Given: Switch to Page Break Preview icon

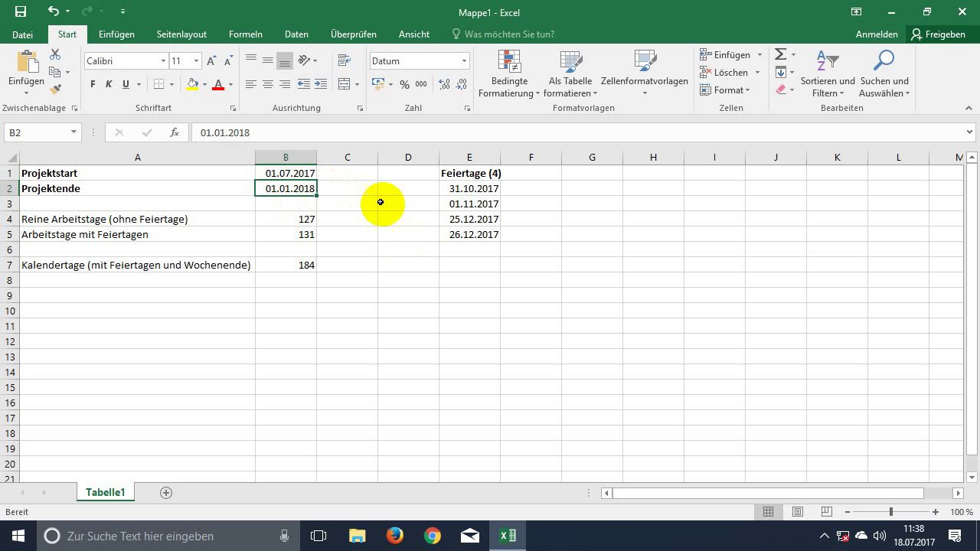Looking at the screenshot, I should [x=826, y=512].
